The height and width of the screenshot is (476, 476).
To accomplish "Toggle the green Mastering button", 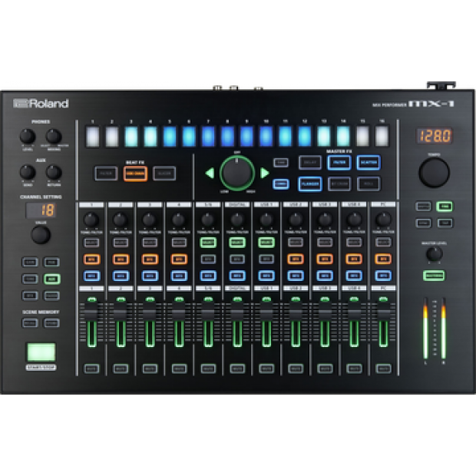I will [x=434, y=276].
